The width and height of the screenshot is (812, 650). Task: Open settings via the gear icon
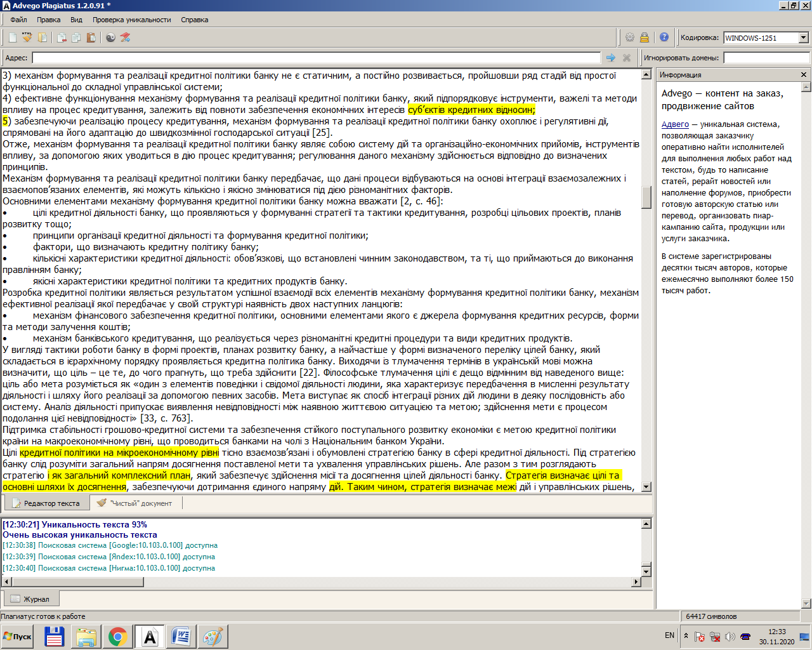click(x=630, y=37)
